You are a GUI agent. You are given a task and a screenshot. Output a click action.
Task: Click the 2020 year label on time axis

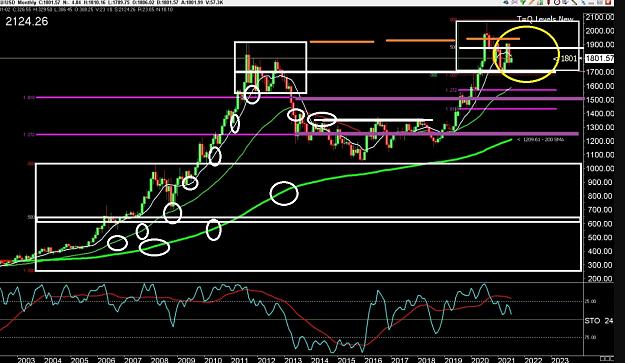[480, 360]
